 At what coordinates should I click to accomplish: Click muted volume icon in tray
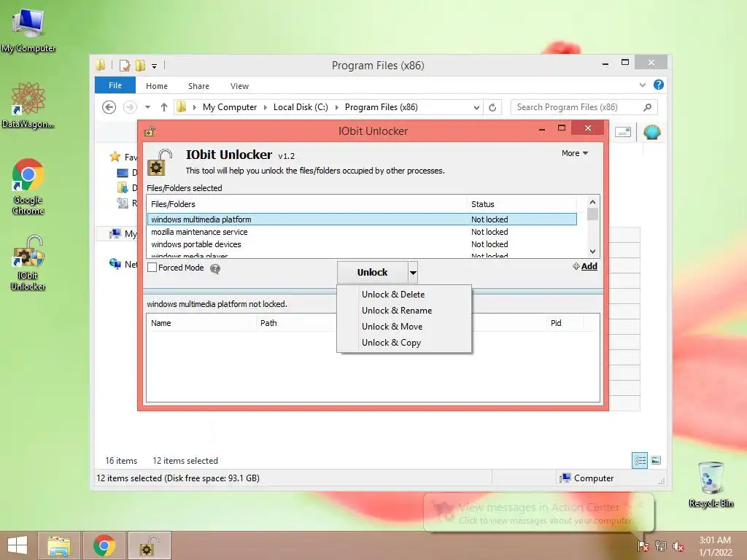(x=678, y=546)
